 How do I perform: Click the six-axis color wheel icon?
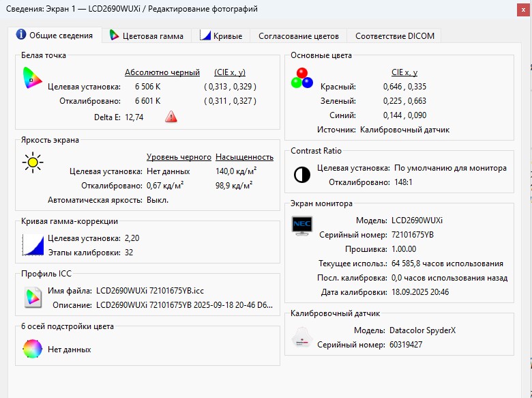tap(31, 349)
